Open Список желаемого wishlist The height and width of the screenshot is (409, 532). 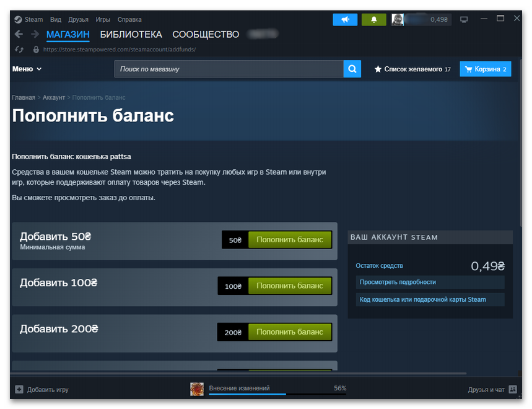coord(412,69)
